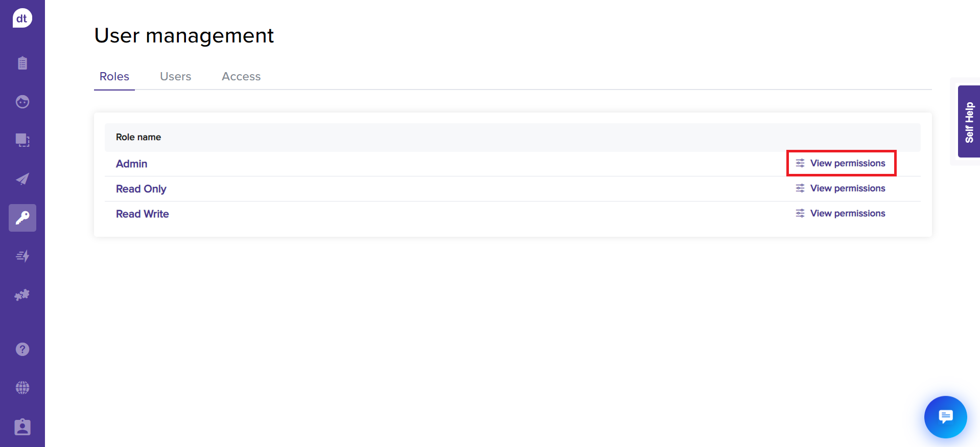This screenshot has height=447, width=980.
Task: Open the projects panel icon in sidebar
Action: coord(22,141)
